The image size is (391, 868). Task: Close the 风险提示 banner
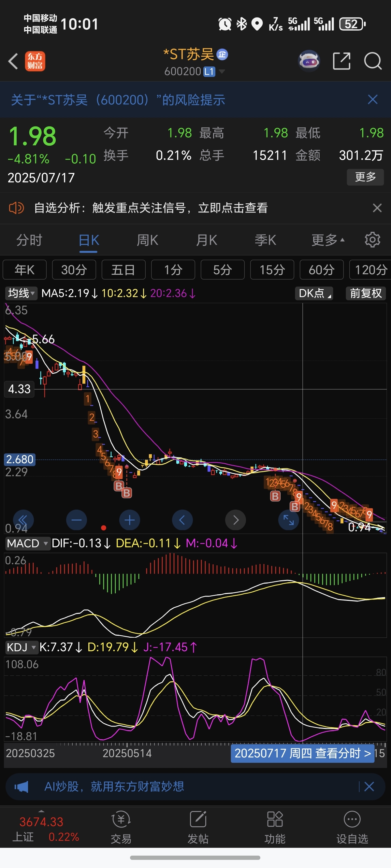tap(372, 99)
